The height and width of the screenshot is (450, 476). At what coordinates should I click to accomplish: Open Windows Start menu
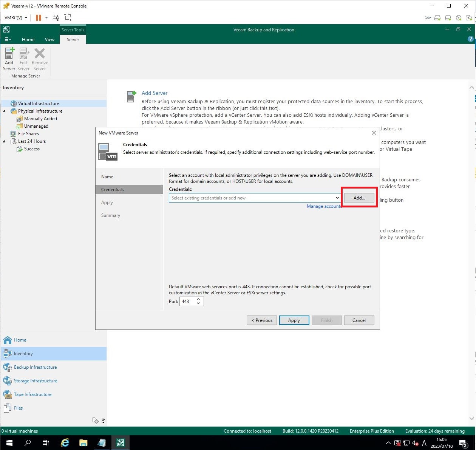coord(9,443)
